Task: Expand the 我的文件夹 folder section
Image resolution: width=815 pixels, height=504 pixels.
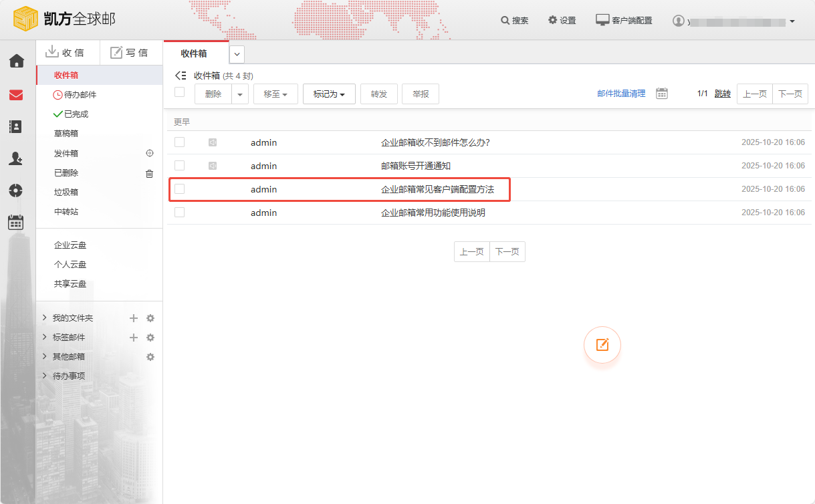Action: [x=72, y=318]
